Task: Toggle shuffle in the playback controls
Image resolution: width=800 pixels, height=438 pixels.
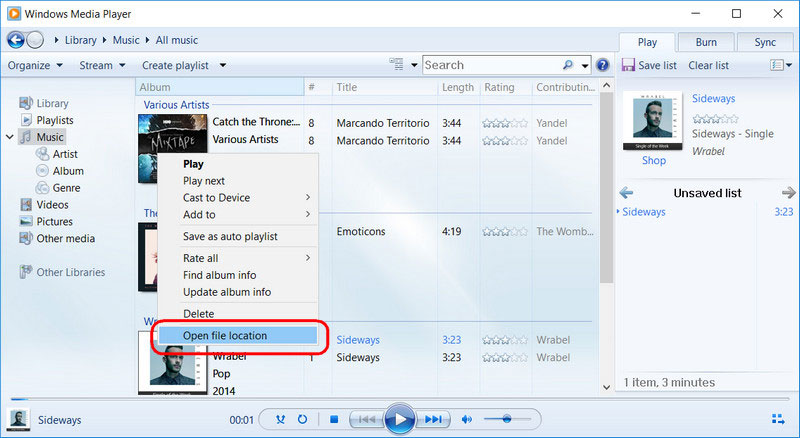Action: click(x=281, y=420)
